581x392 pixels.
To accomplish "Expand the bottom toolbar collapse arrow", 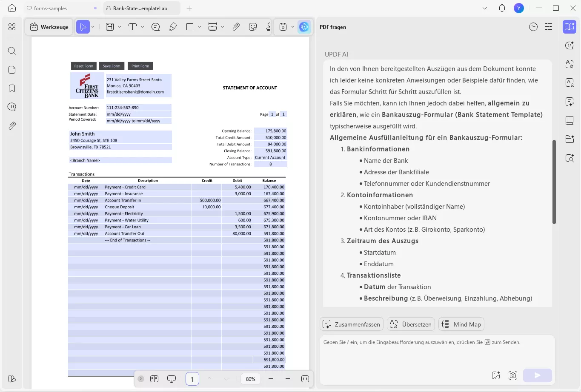I will [x=141, y=379].
